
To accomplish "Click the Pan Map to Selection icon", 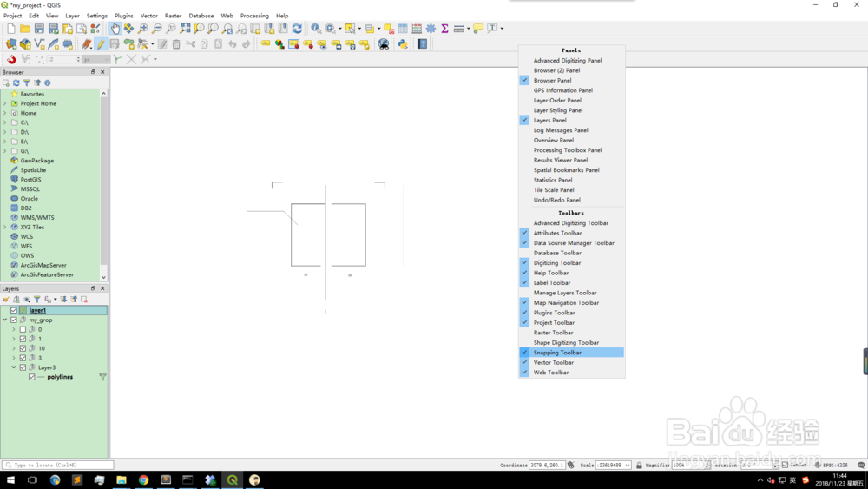I will 128,29.
